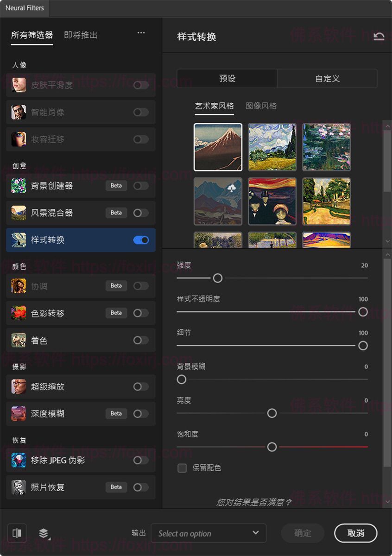Click the 风景混合器 filter icon
392x556 pixels.
click(x=19, y=213)
